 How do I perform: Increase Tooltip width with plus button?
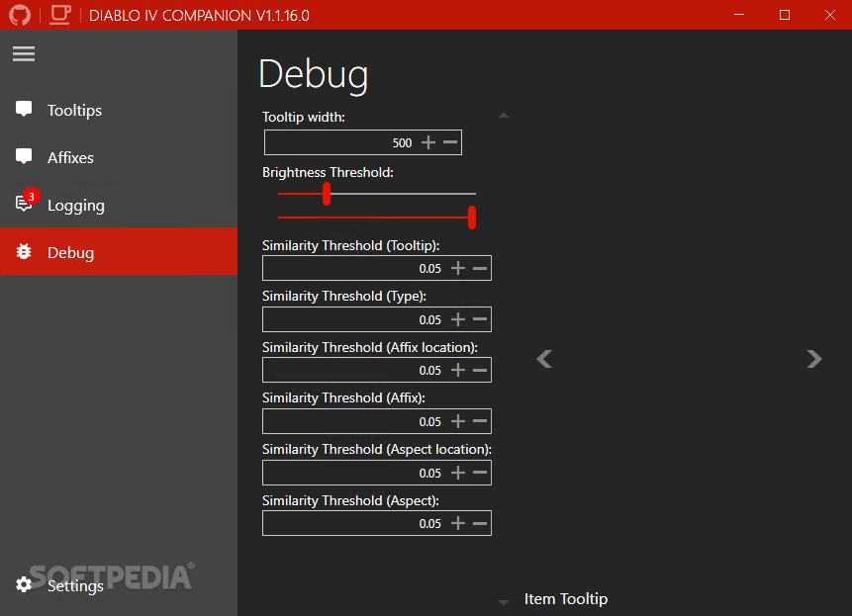428,142
